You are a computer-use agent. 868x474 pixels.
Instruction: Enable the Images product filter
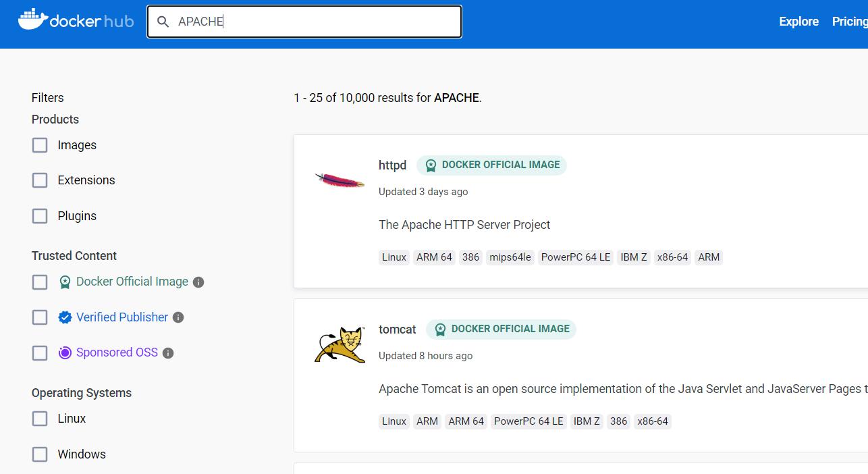click(x=39, y=144)
